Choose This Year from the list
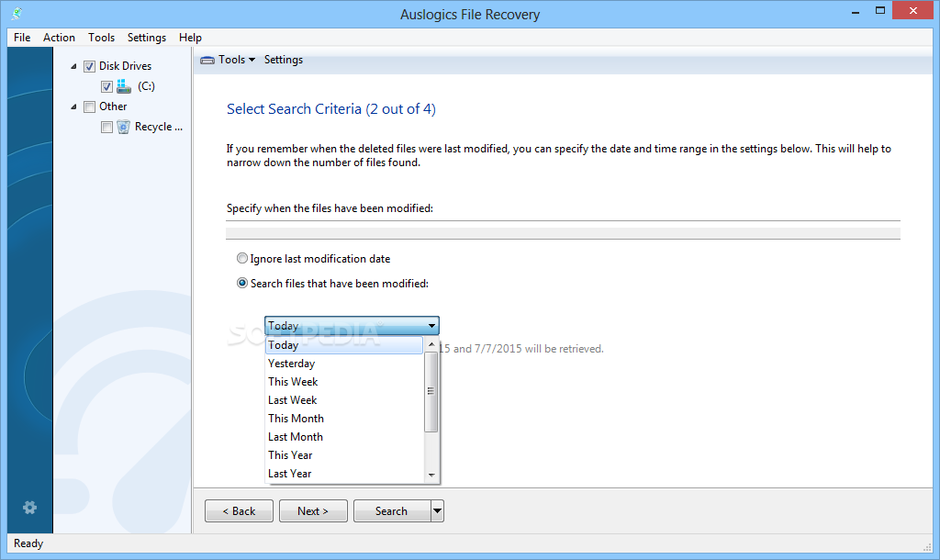 pos(344,455)
